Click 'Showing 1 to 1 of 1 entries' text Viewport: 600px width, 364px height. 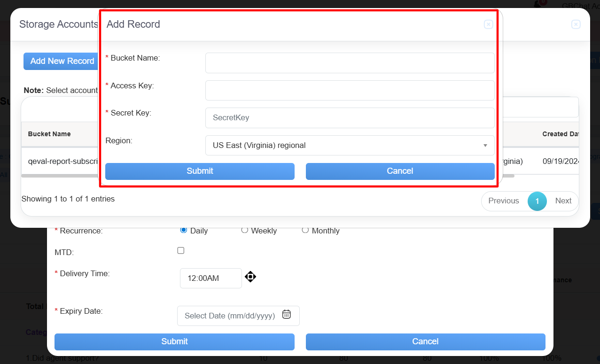point(68,199)
